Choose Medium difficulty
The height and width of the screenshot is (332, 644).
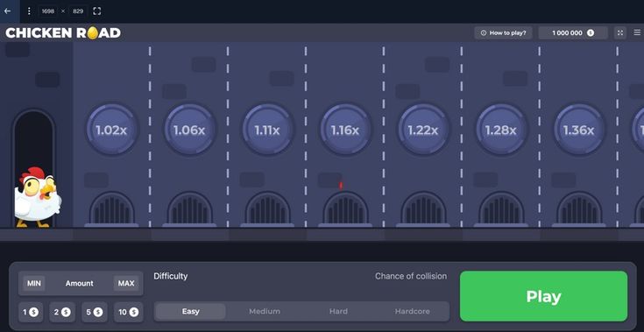(265, 312)
